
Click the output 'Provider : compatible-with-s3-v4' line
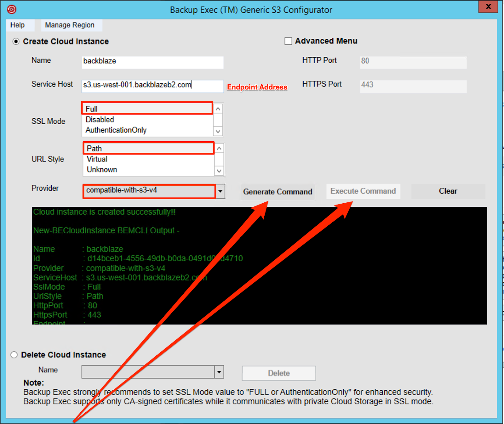(99, 268)
